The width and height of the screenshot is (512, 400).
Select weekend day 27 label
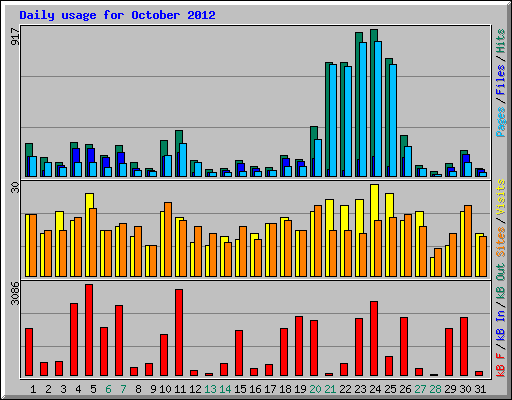click(x=420, y=389)
